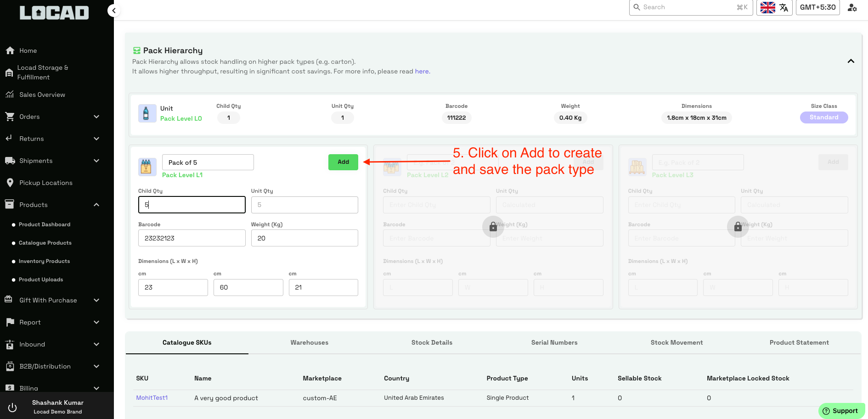
Task: Click the Pack Hierarchy header icon
Action: click(x=136, y=50)
